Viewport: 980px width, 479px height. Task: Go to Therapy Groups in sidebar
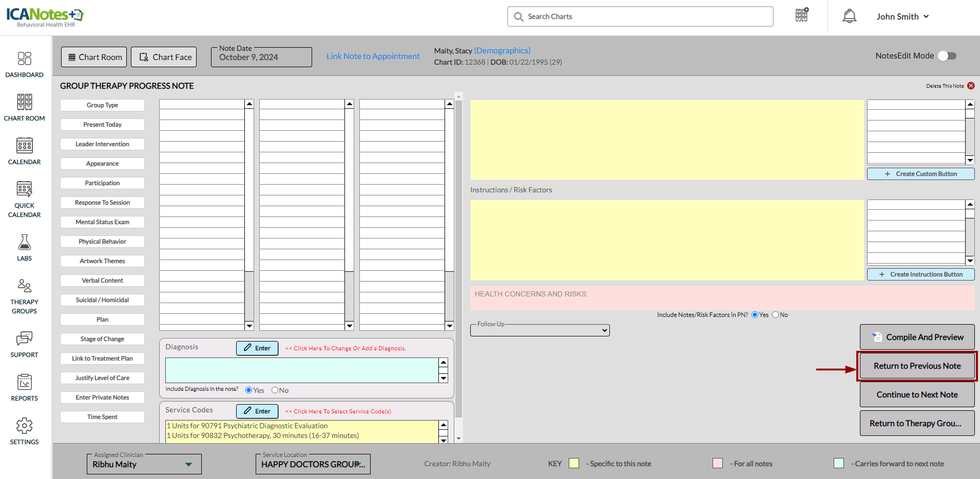coord(24,286)
